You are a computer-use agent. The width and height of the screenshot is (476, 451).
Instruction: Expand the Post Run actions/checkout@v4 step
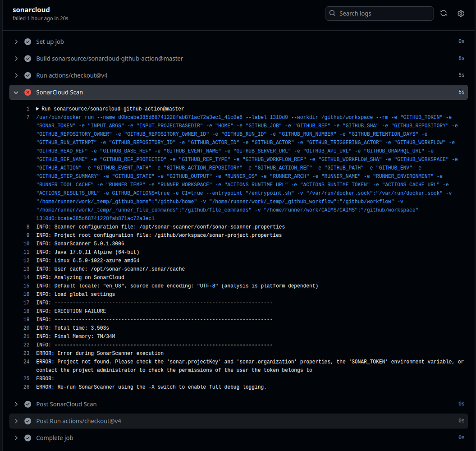(16, 421)
